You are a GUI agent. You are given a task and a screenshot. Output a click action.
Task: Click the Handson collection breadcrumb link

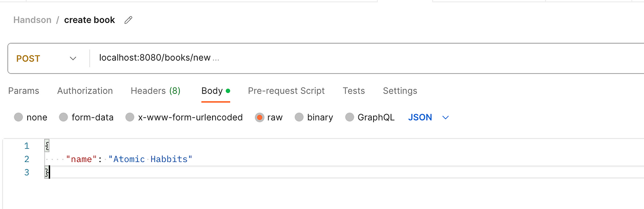[x=32, y=20]
